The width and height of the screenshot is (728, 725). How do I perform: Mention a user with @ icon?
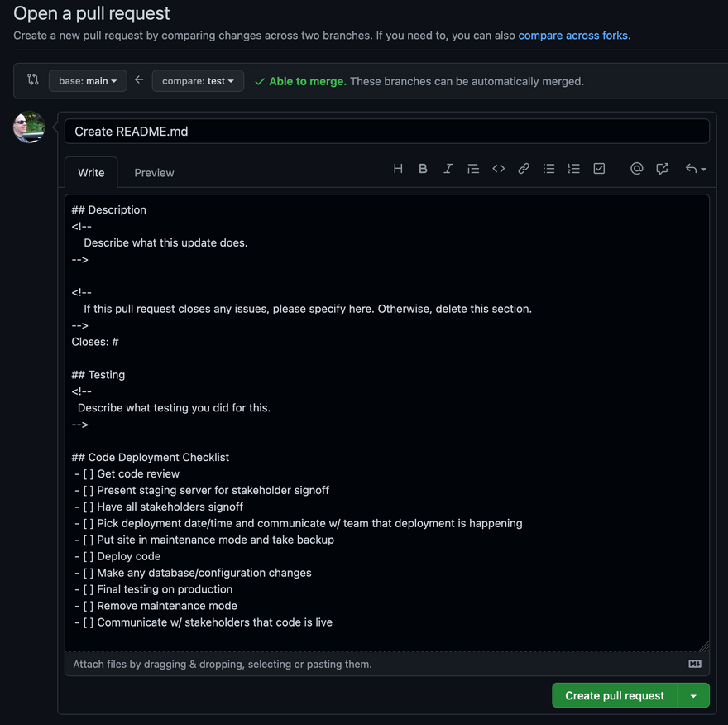pos(636,169)
